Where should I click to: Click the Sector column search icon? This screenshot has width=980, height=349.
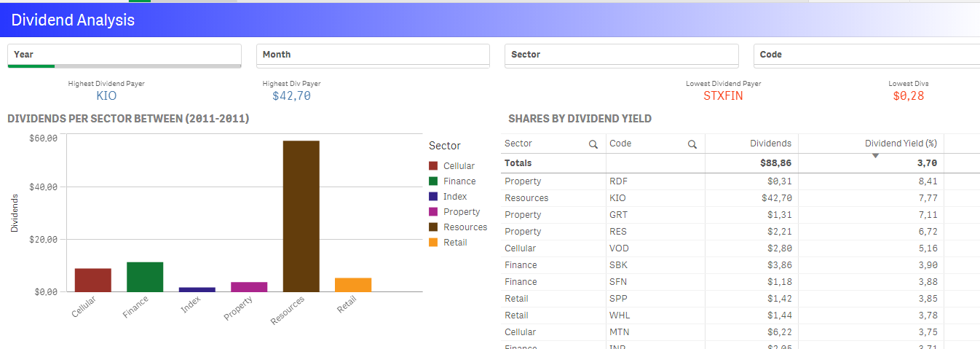point(593,144)
